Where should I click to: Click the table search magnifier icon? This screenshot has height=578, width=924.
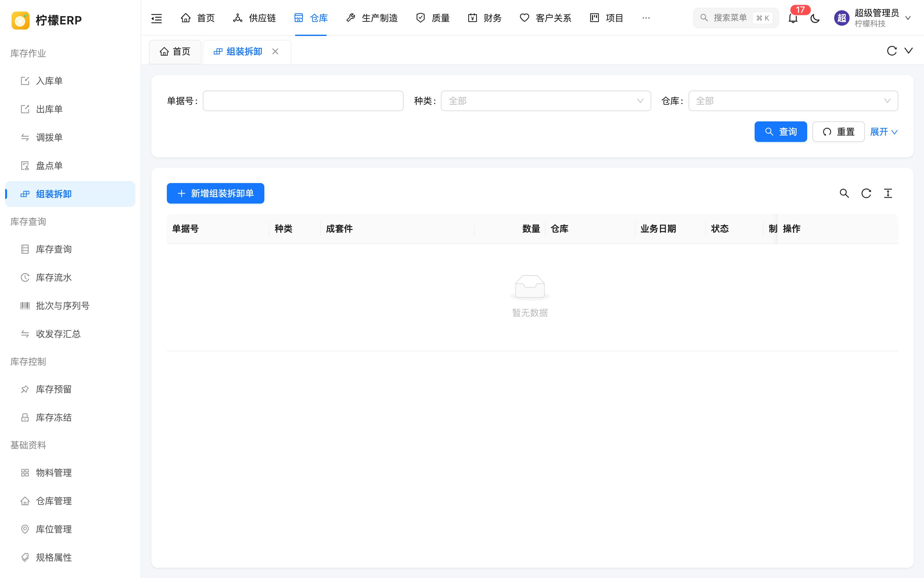pyautogui.click(x=844, y=193)
